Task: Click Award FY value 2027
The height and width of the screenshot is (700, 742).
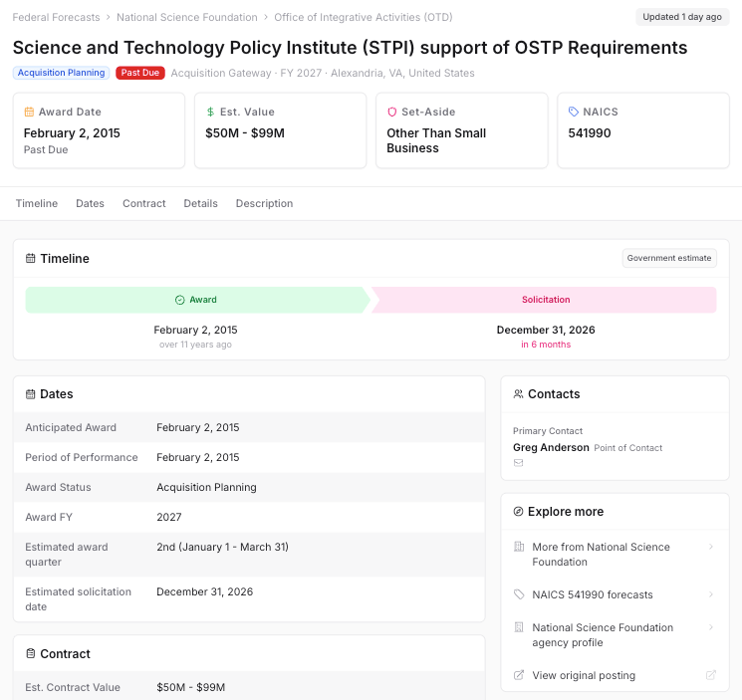Action: [x=169, y=517]
